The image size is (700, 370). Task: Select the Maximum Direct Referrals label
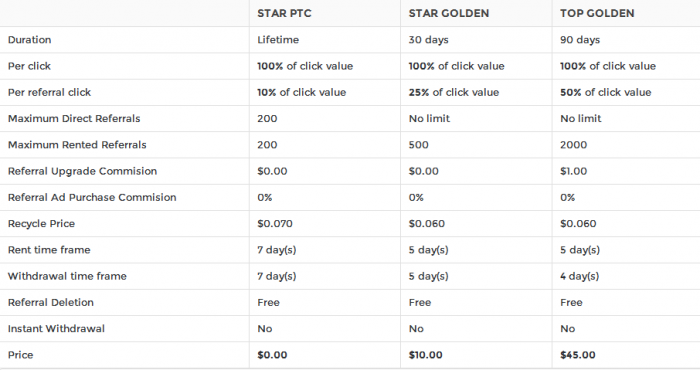[74, 118]
